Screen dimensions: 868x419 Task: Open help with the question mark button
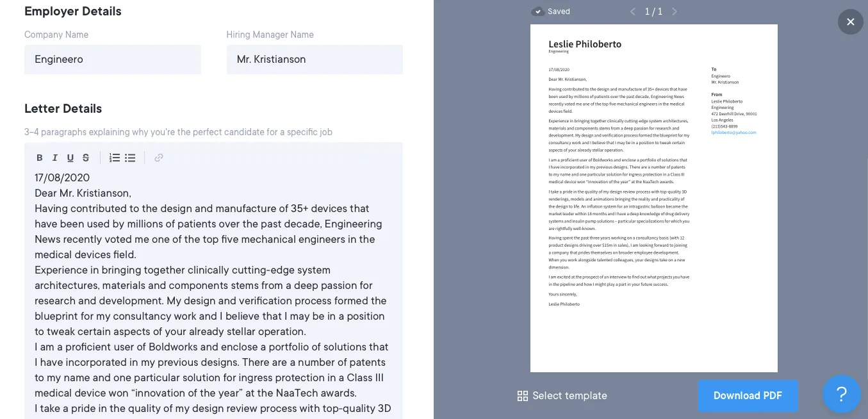pyautogui.click(x=841, y=394)
